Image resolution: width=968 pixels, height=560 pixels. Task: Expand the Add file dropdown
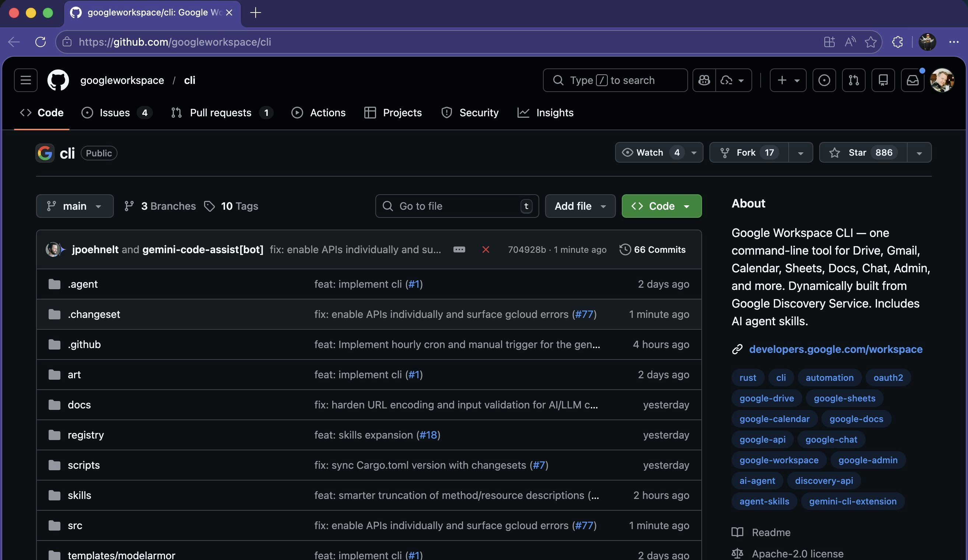(x=580, y=206)
